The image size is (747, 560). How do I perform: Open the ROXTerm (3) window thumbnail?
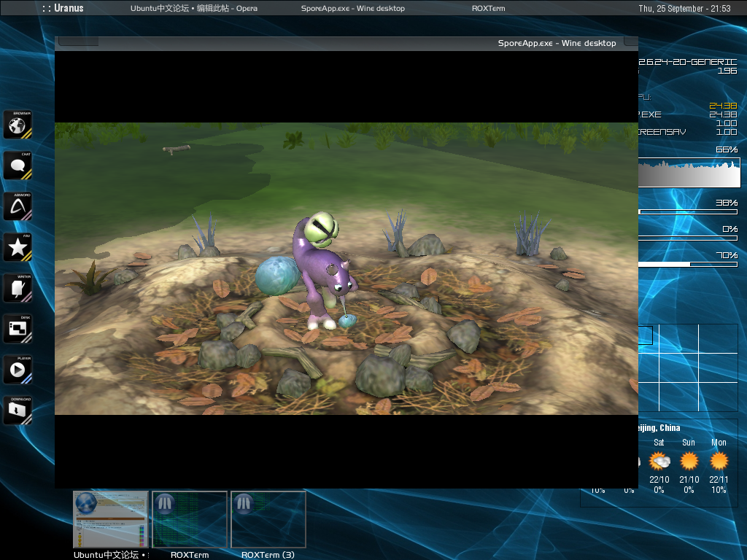click(x=268, y=519)
